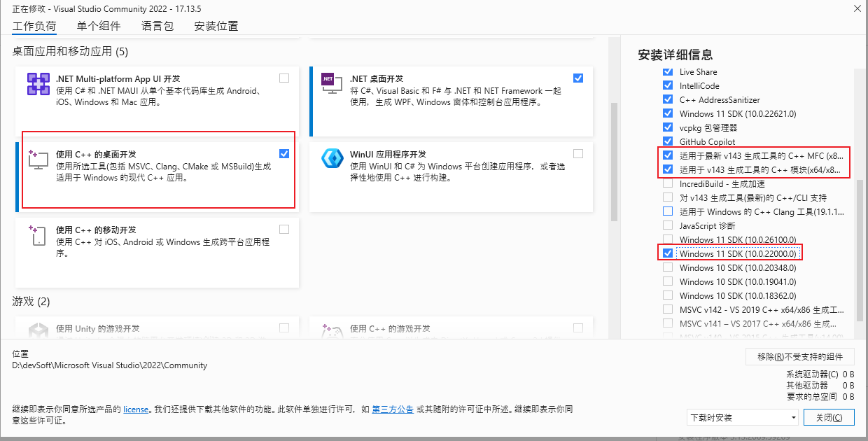Check Windows 10 SDK (10.0.18362.0)
Screen dimensions: 868x441
pos(668,295)
